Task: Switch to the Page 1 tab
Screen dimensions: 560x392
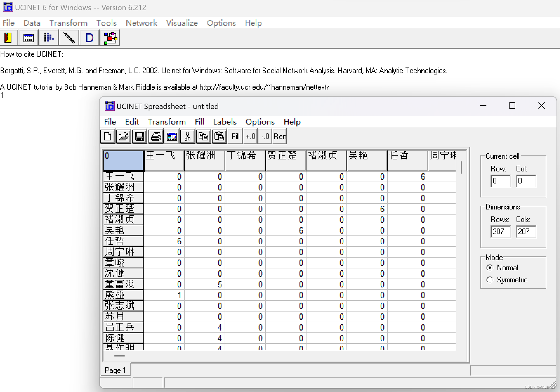Action: point(115,370)
